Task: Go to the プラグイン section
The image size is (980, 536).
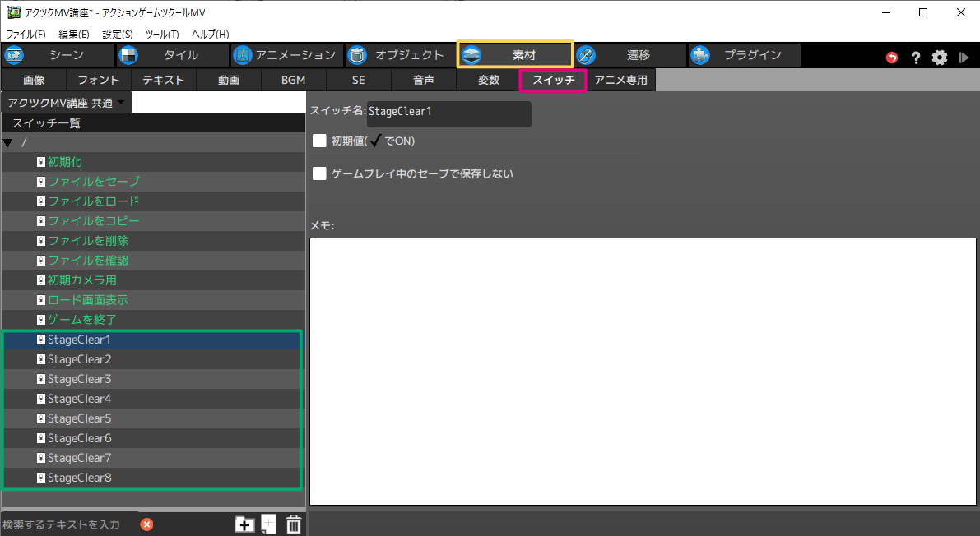Action: tap(745, 55)
